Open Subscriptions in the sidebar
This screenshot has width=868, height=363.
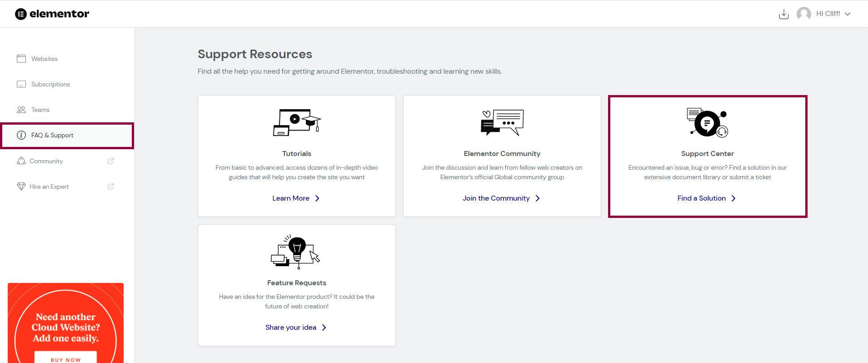click(50, 84)
